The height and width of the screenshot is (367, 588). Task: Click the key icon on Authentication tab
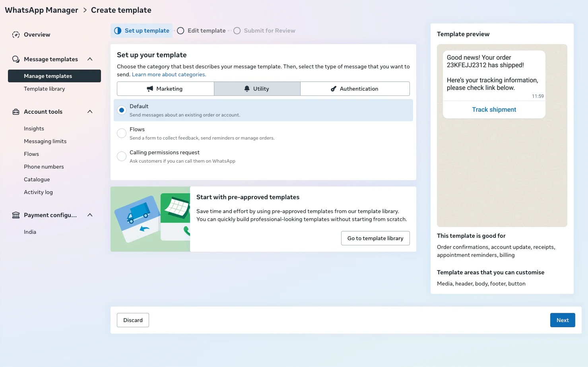(x=334, y=89)
